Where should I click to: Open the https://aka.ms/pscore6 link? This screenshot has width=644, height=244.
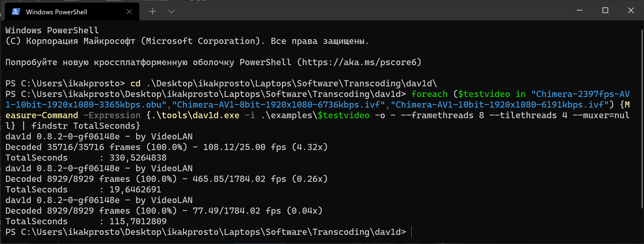tap(359, 62)
